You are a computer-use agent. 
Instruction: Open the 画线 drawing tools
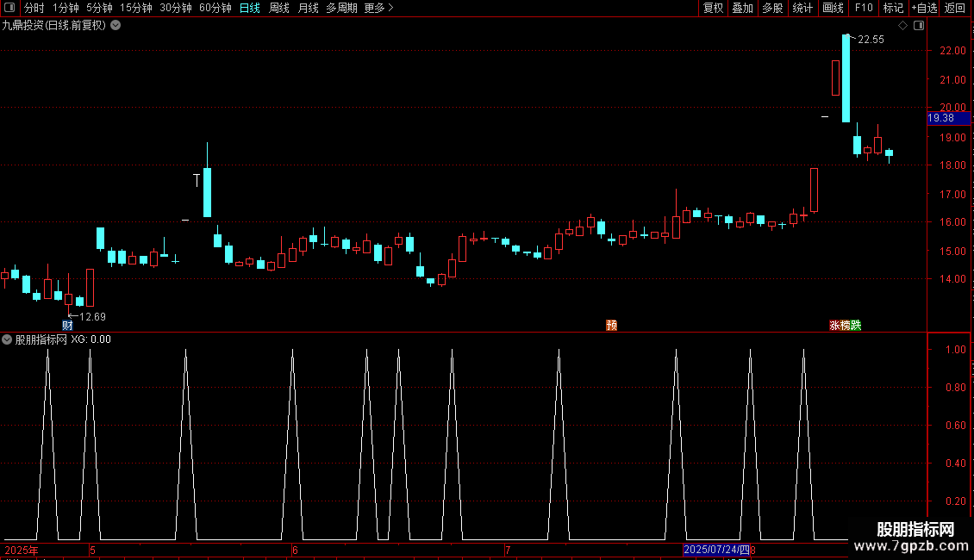[x=833, y=8]
